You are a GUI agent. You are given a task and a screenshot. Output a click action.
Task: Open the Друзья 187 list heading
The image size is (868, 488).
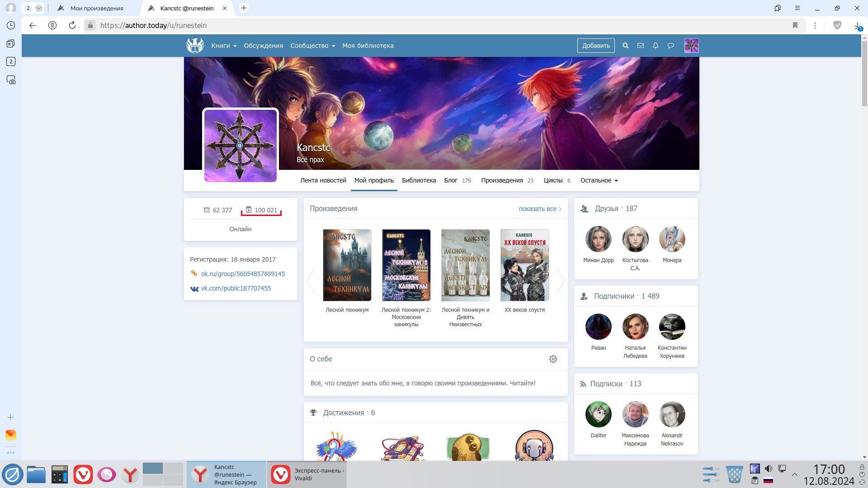point(616,208)
